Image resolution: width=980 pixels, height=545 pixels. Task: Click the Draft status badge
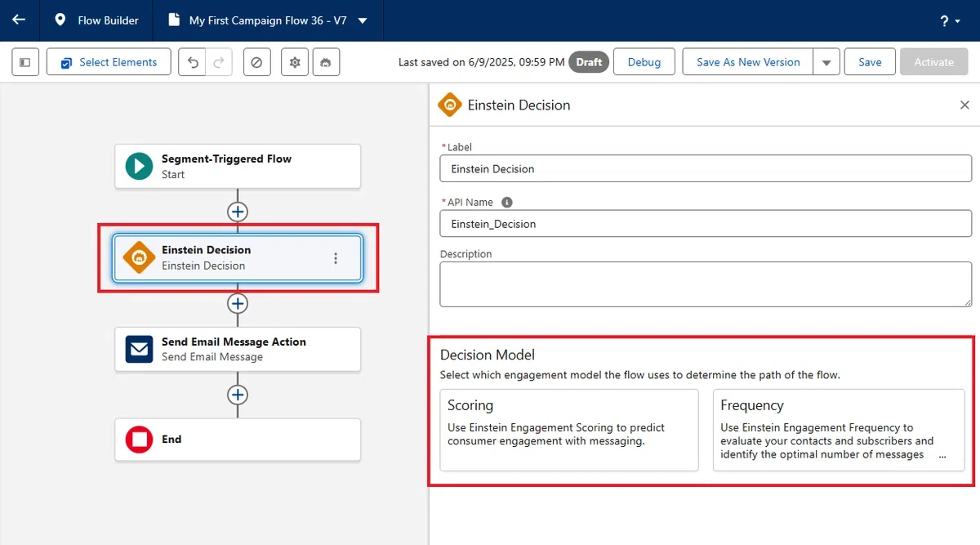click(589, 62)
